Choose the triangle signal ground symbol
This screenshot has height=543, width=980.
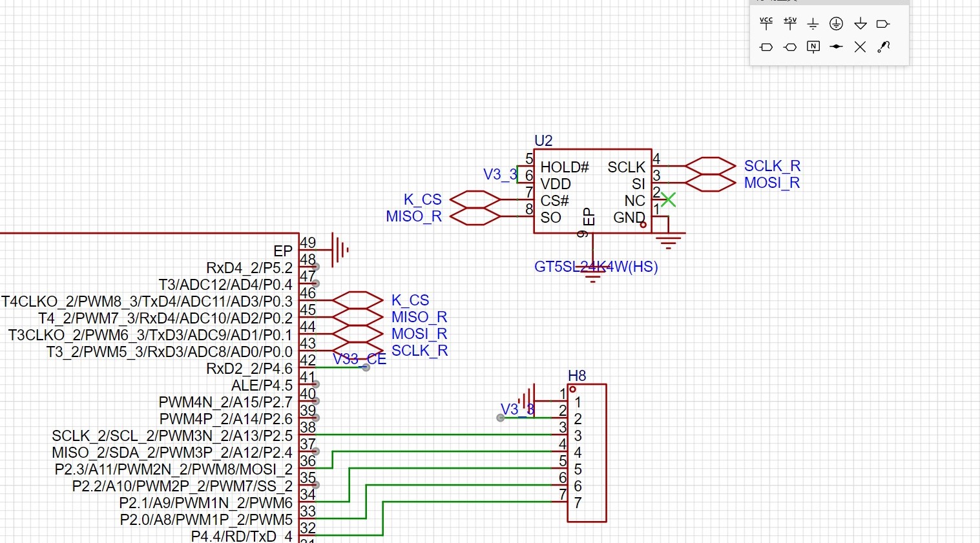coord(860,24)
